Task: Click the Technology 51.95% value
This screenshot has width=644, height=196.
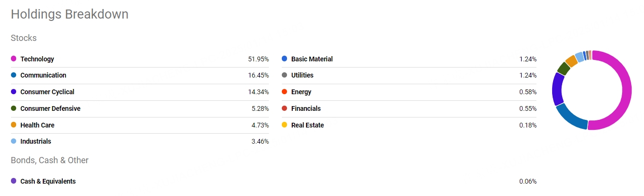Action: [x=258, y=59]
